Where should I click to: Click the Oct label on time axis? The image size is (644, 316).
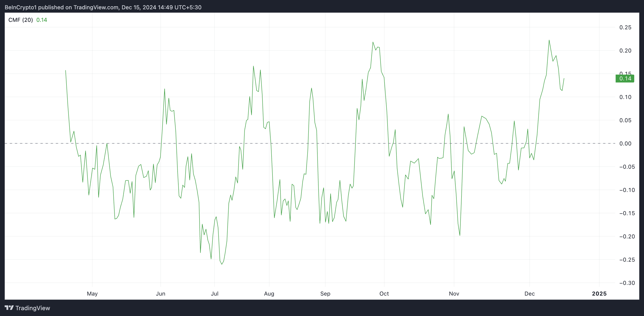pos(384,293)
